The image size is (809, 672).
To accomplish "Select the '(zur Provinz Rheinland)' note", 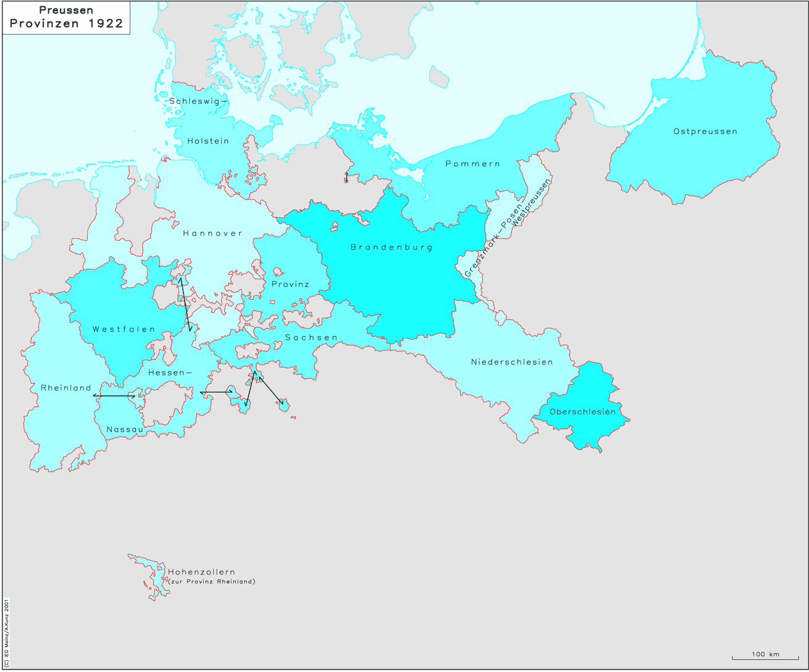I will click(212, 582).
